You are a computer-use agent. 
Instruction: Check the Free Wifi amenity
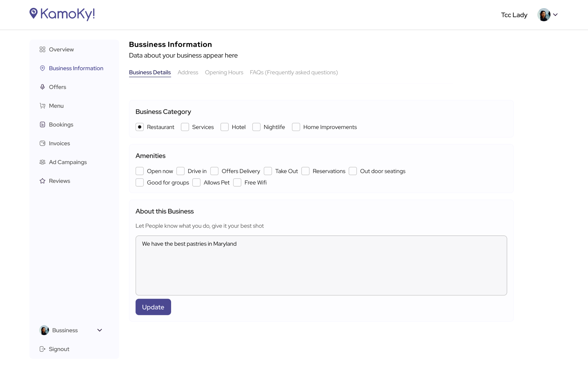(x=237, y=183)
